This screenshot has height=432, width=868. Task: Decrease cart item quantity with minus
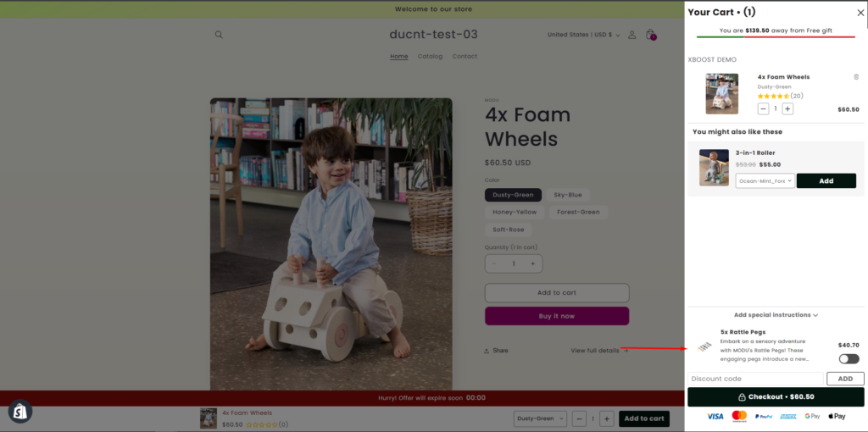tap(763, 108)
